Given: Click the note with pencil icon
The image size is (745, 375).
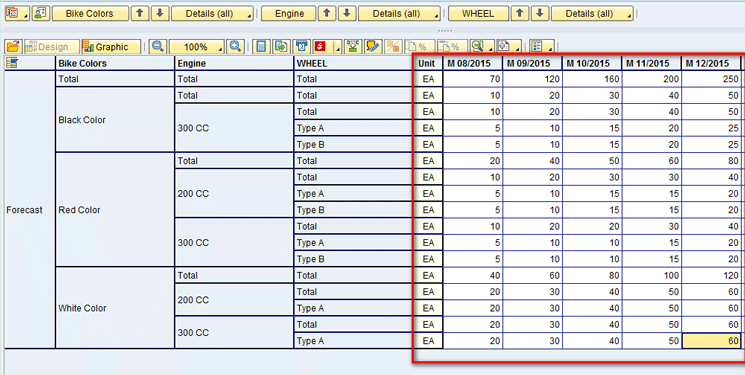Looking at the screenshot, I should coord(372,47).
